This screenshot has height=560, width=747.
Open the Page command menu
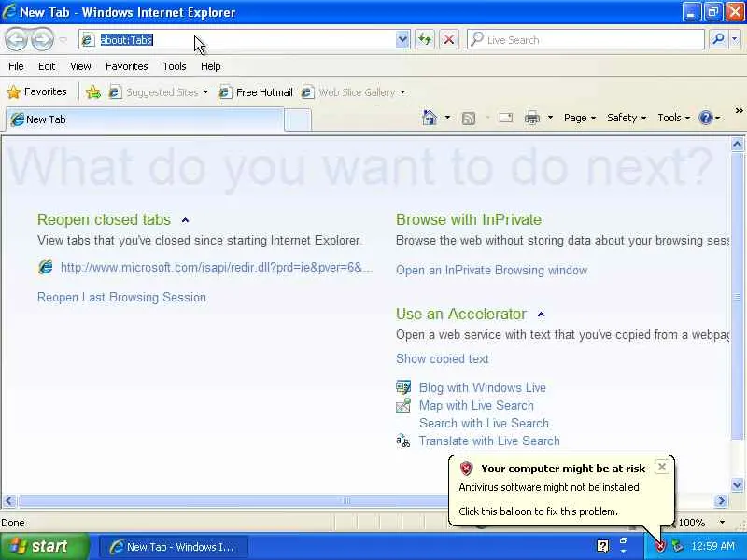click(x=580, y=118)
